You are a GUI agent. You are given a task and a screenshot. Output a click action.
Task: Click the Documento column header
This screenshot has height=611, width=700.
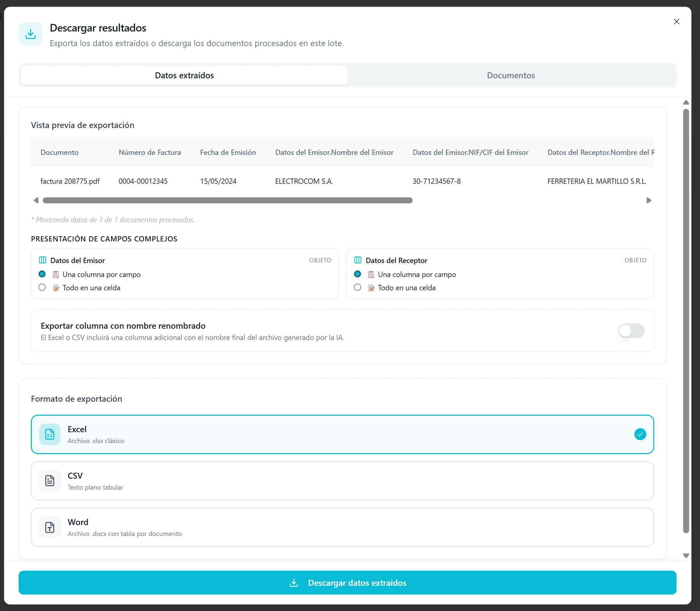[59, 152]
